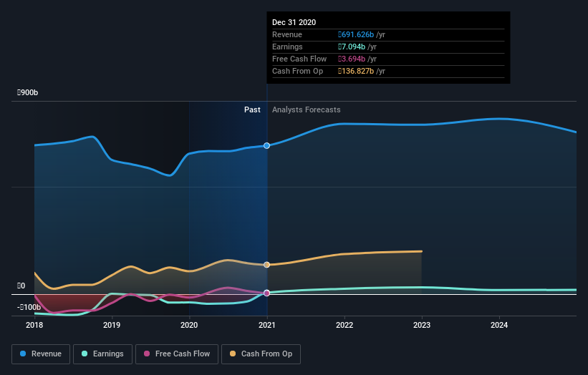Click the 691.626b Revenue value in tooltip

(356, 34)
